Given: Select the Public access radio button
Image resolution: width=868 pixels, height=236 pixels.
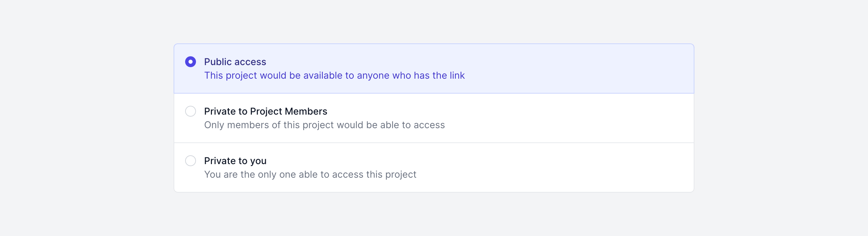Looking at the screenshot, I should [x=191, y=62].
